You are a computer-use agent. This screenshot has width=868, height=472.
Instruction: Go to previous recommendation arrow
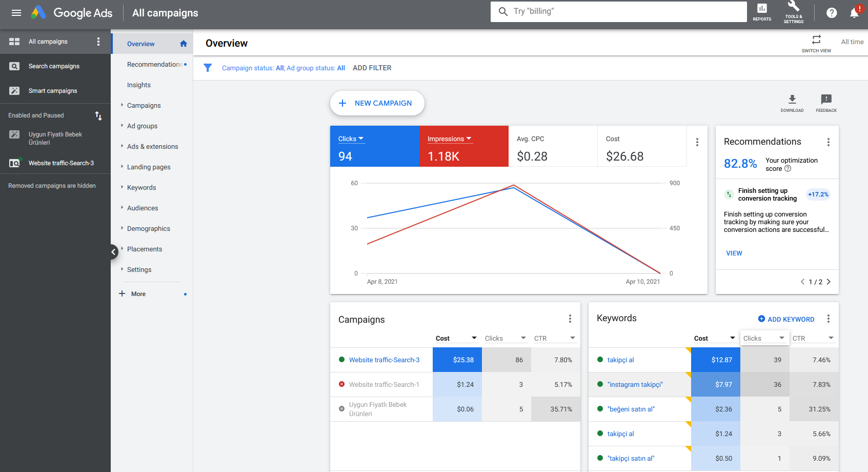point(802,282)
